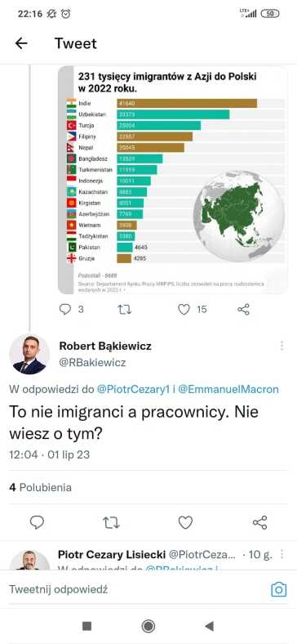The width and height of the screenshot is (297, 644).
Task: Retweet Robert Bąkiewicz's tweet
Action: pos(111,522)
